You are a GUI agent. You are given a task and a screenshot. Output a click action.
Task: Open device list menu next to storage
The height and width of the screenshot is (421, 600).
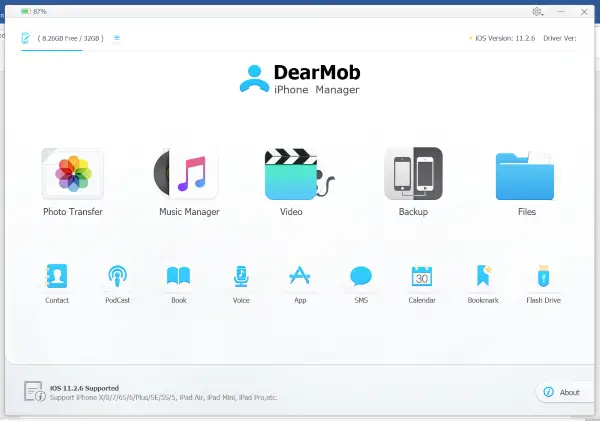[x=117, y=38]
